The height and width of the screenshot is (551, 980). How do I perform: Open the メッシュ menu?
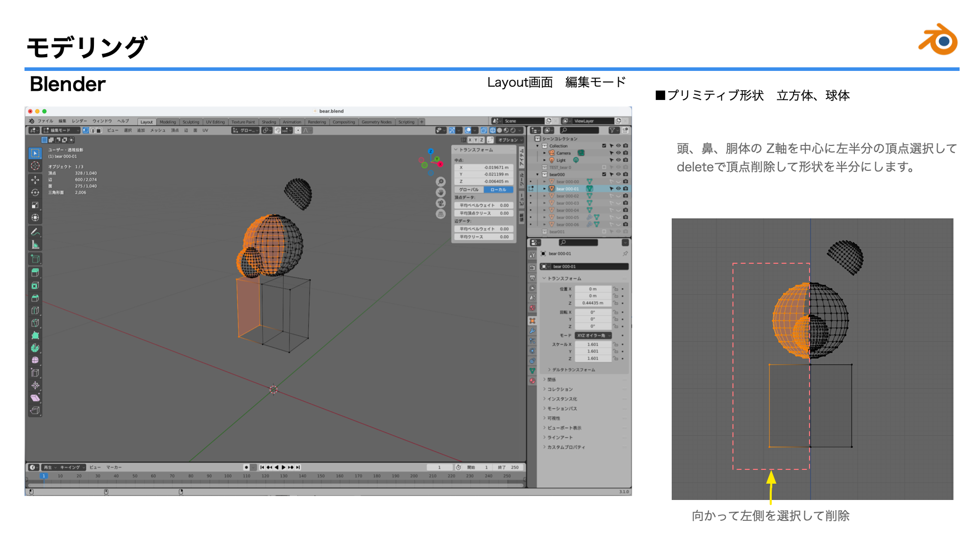click(157, 130)
